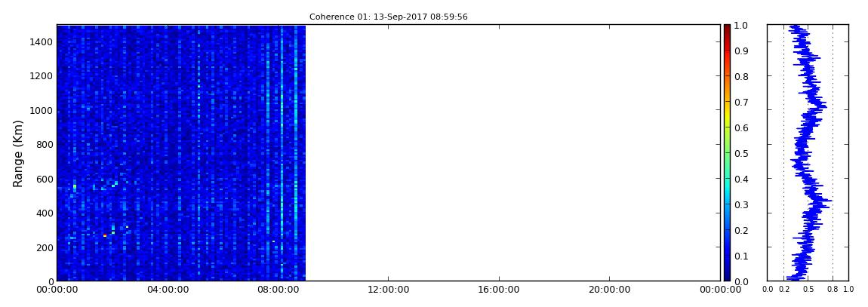Image resolution: width=868 pixels, height=307 pixels.
Task: Click the 200 range tick label
Action: tap(45, 247)
